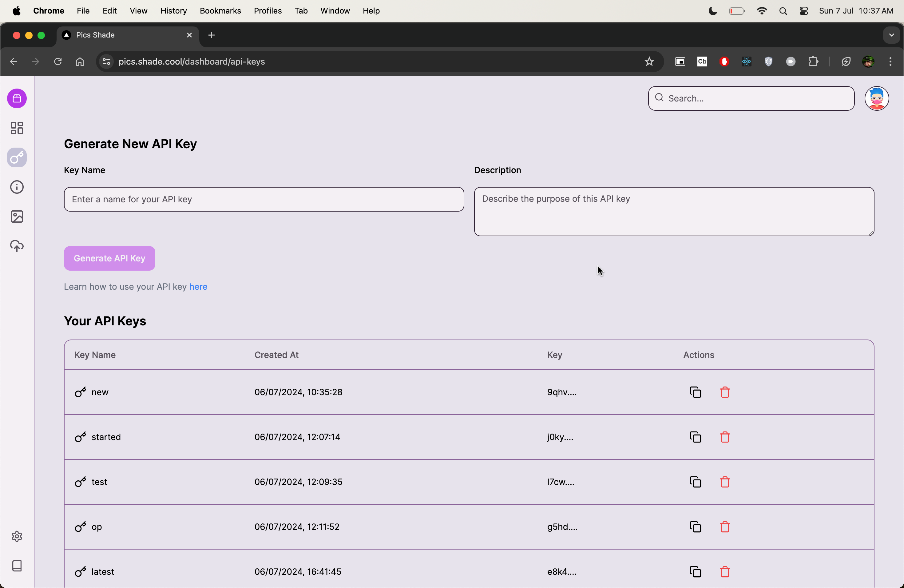Focus the Description text area

(674, 212)
